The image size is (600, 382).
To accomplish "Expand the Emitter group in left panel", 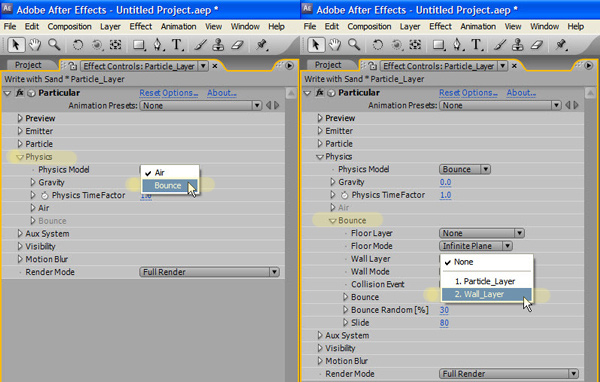I will tap(20, 131).
